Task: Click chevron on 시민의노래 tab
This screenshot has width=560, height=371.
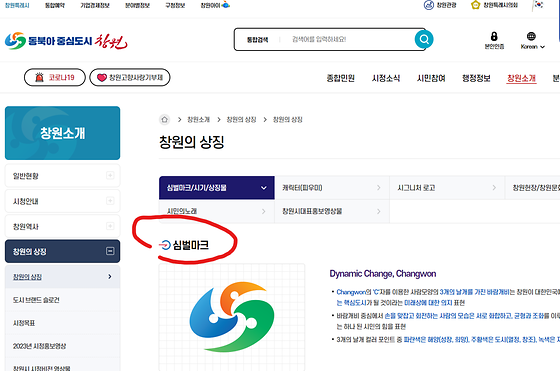Action: click(x=264, y=211)
